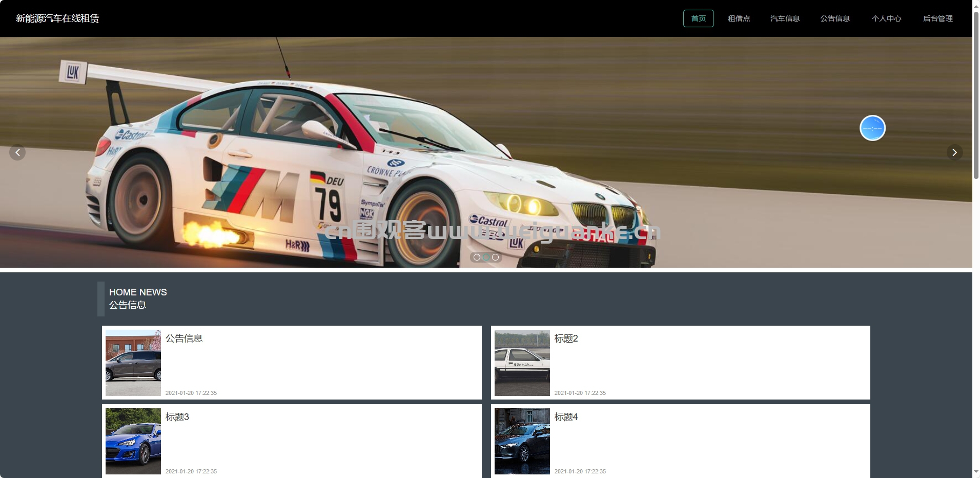Open the news card titled 标题2
Image resolution: width=980 pixels, height=478 pixels.
681,363
